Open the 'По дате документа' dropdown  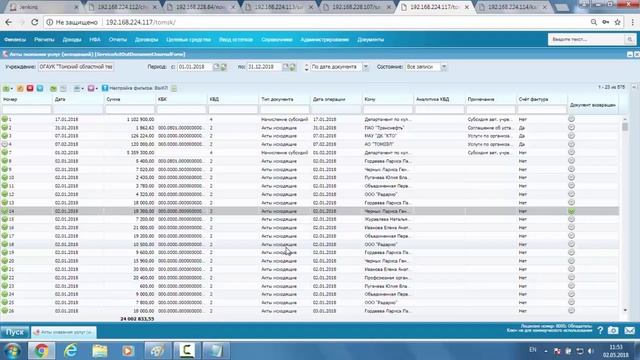coord(365,67)
